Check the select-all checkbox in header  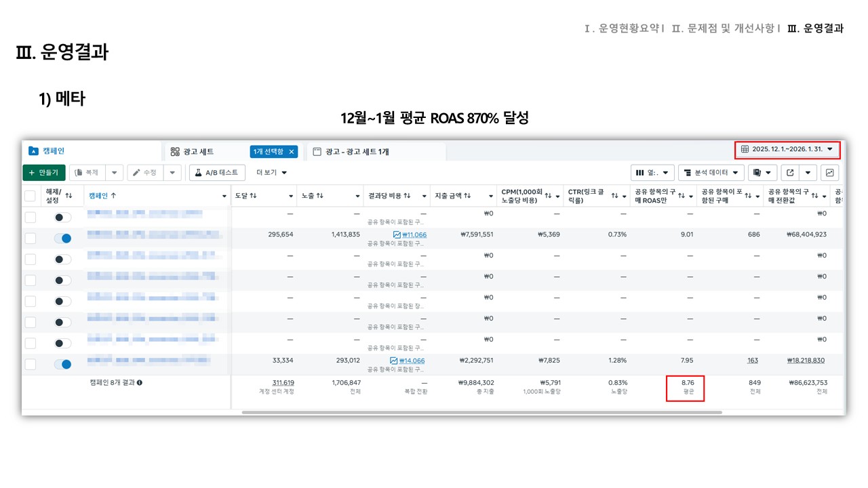30,196
